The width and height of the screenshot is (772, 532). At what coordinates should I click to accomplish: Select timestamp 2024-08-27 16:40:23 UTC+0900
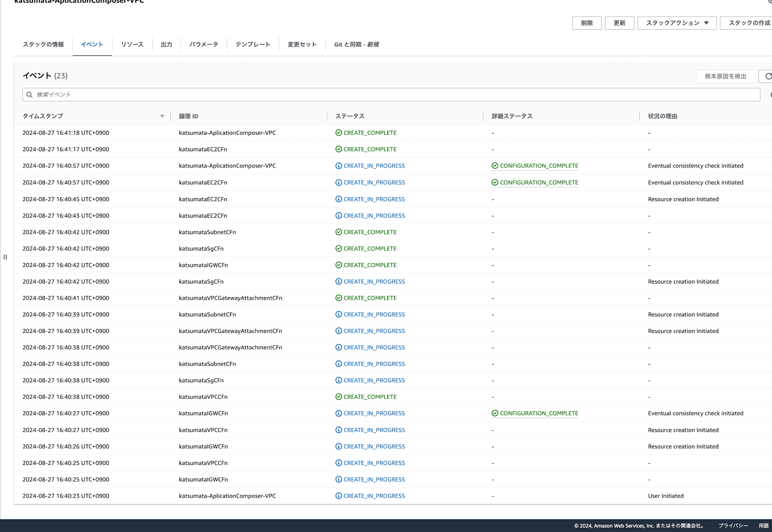click(66, 496)
